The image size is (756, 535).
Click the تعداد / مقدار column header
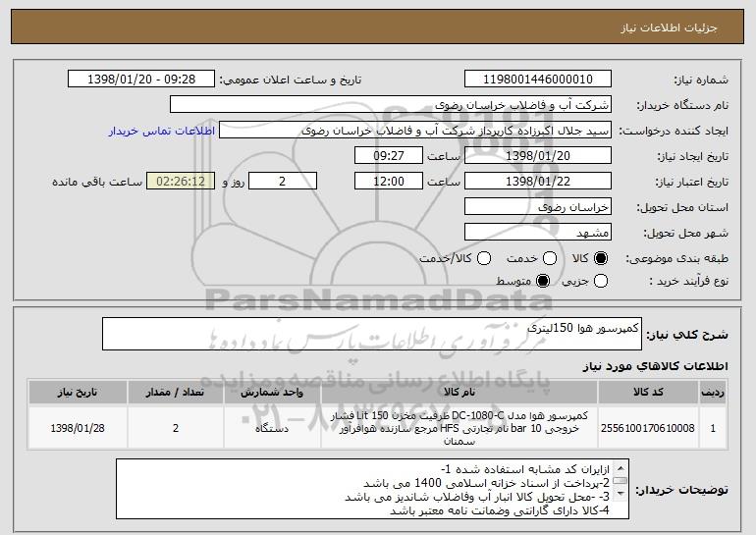pos(176,393)
